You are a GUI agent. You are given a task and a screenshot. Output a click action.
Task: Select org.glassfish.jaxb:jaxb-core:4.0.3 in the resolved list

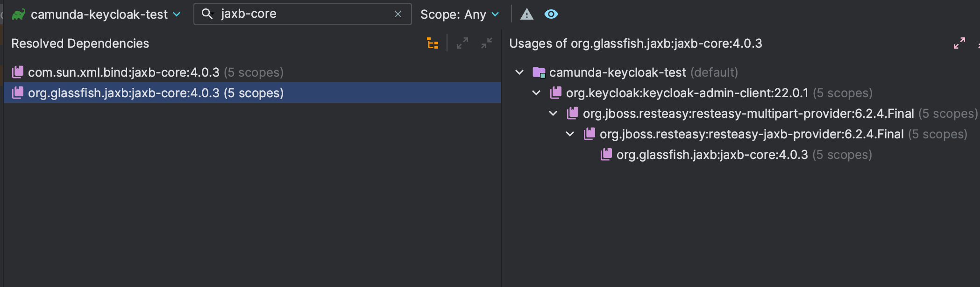(124, 93)
